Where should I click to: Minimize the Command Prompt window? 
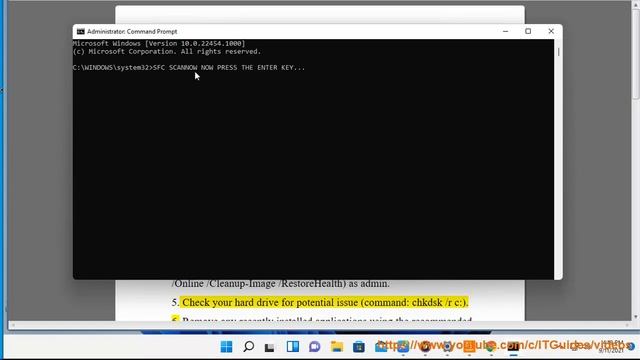click(x=505, y=31)
